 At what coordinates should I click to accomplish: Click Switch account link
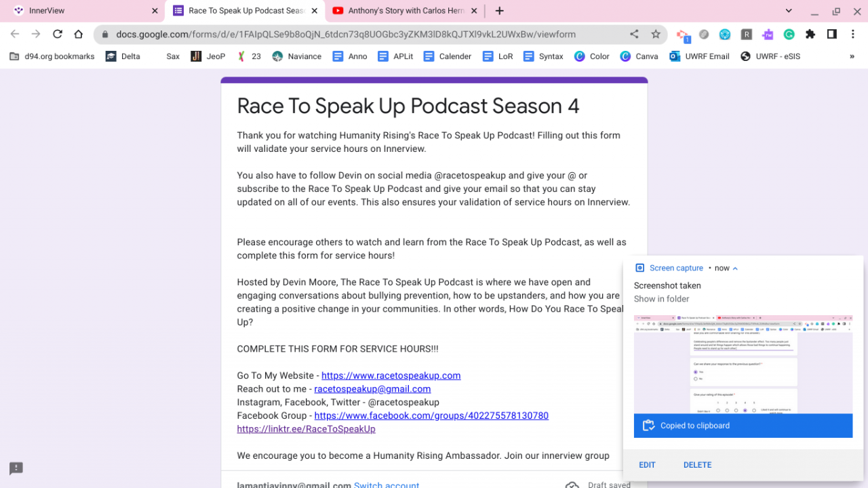pyautogui.click(x=387, y=485)
